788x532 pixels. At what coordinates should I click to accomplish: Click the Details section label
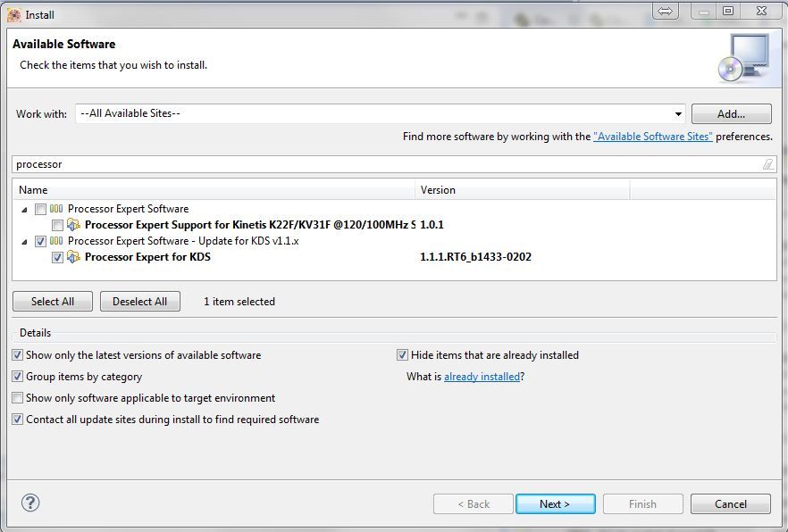click(35, 333)
